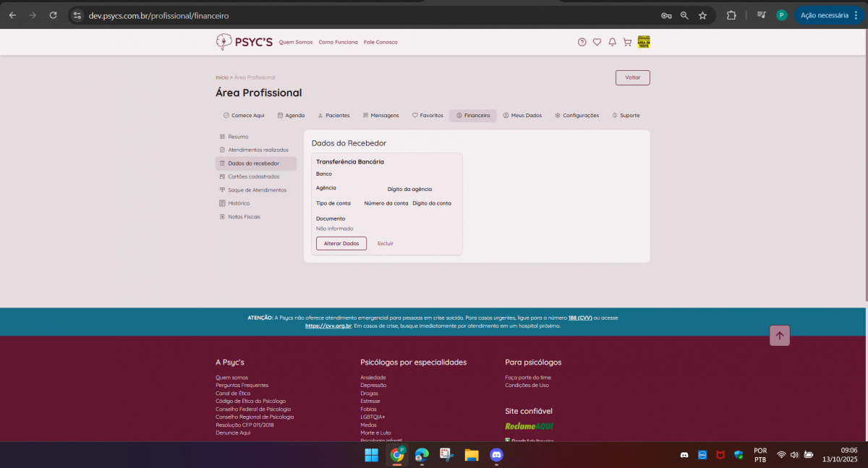Screen dimensions: 868x468
Task: Open the shopping cart icon
Action: point(627,42)
